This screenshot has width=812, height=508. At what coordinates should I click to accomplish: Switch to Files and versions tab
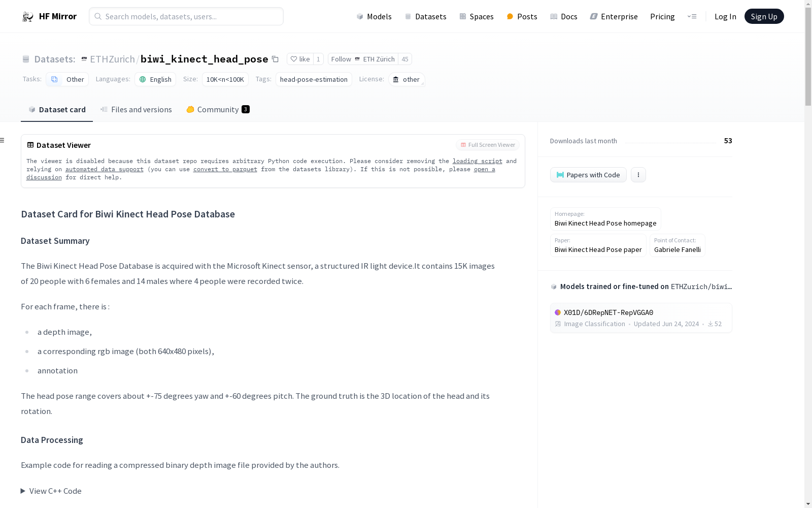[x=136, y=110]
